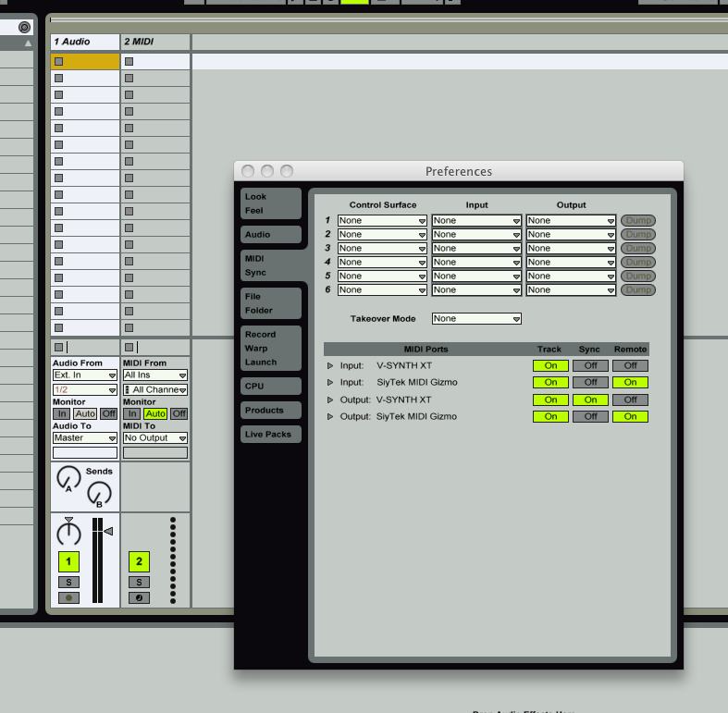Expand Output SiyTek MIDI Gizmo port details
Screen dimensions: 728x713
click(x=330, y=416)
